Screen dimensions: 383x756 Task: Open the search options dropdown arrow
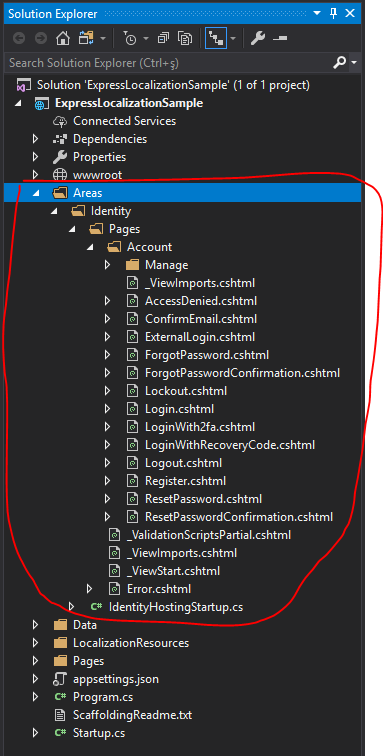[x=355, y=63]
